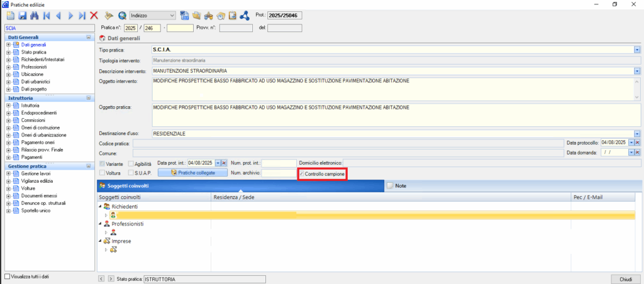Click the blue network share icon in toolbar
The image size is (644, 284).
click(x=245, y=15)
